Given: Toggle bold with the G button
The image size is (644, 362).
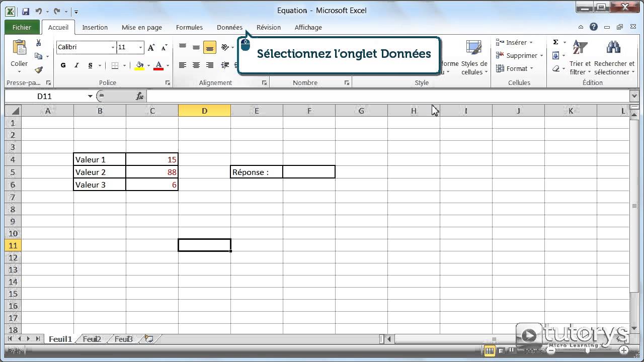Looking at the screenshot, I should click(x=63, y=65).
